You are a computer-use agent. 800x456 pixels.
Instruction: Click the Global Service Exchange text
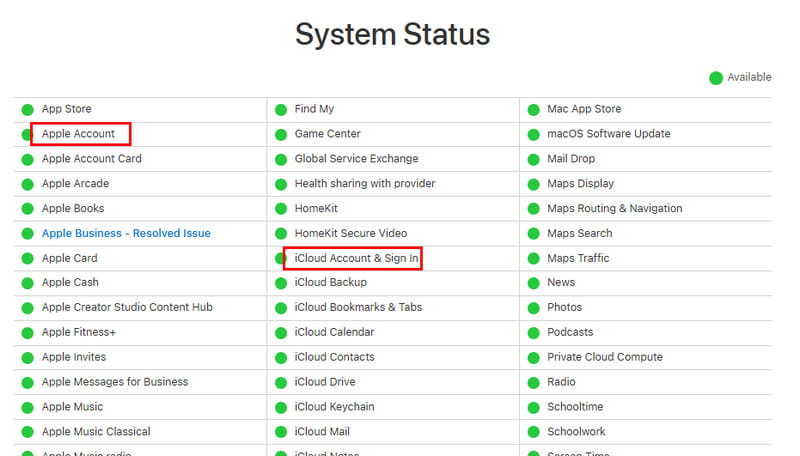point(356,159)
